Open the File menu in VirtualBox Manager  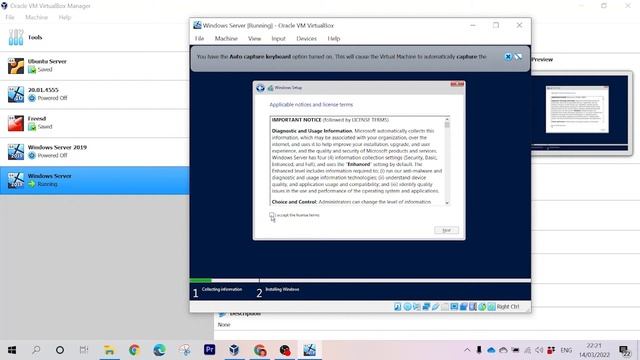tap(10, 17)
